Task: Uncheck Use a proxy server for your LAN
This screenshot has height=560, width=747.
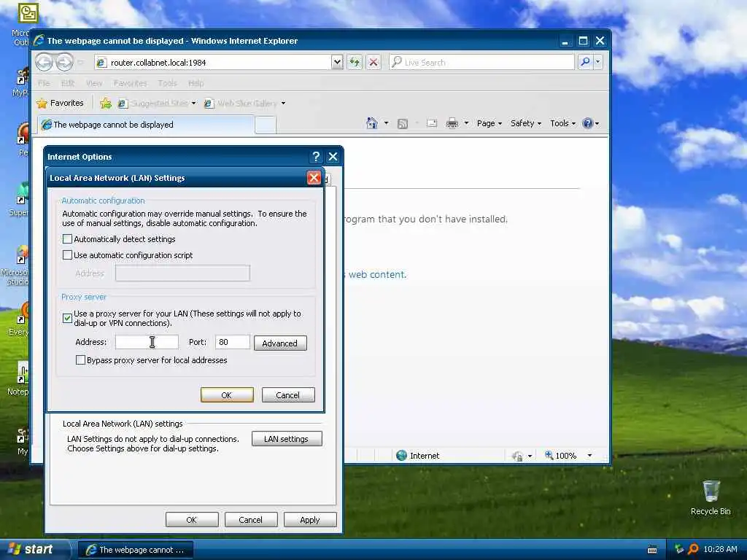Action: tap(67, 318)
